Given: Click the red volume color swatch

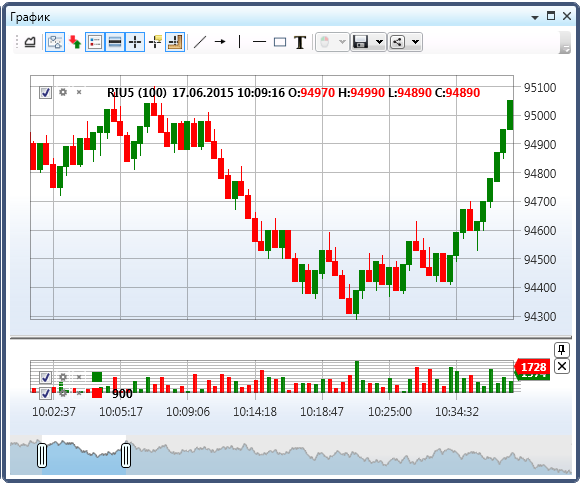Looking at the screenshot, I should pos(97,393).
